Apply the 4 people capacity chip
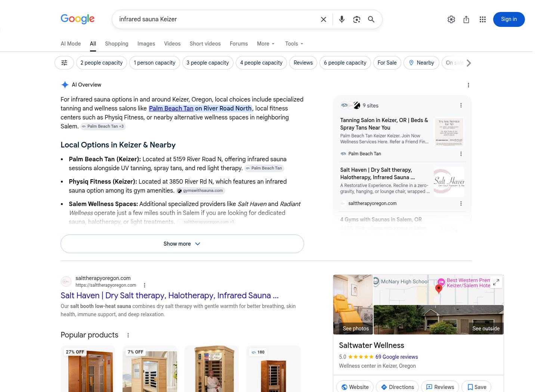 (262, 63)
